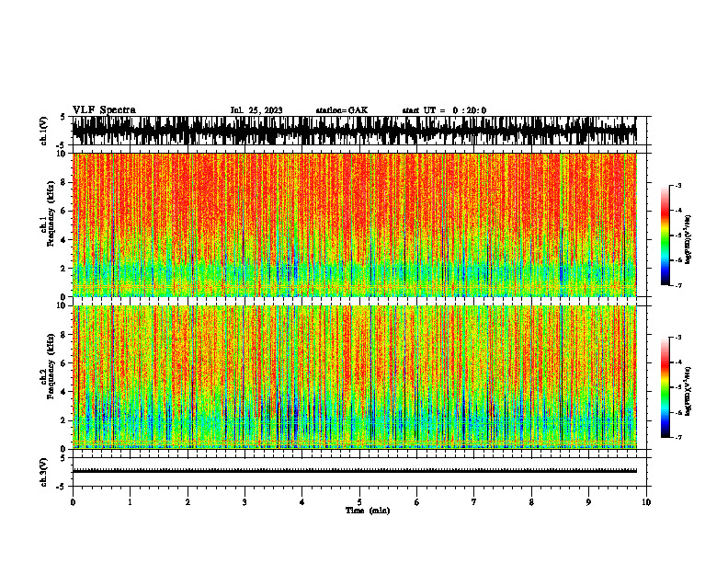
Task: Click the "8" frequency tick of ch.1 spectrogram
Action: click(x=64, y=182)
